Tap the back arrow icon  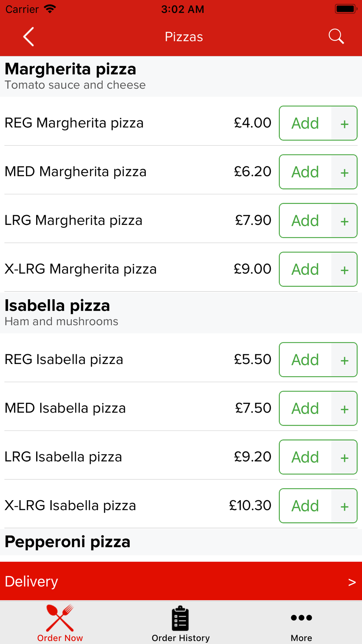pyautogui.click(x=29, y=37)
